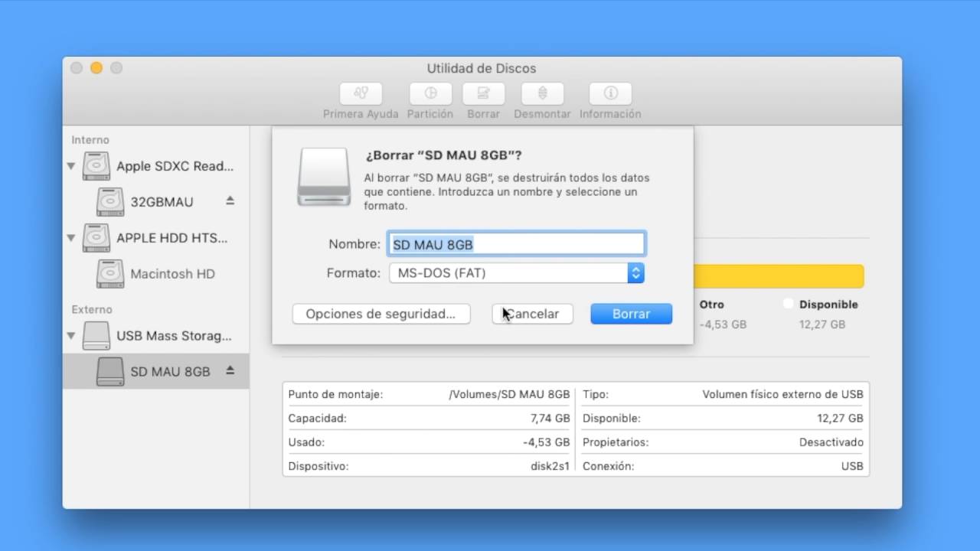
Task: Click the Otro legend label
Action: tap(712, 304)
